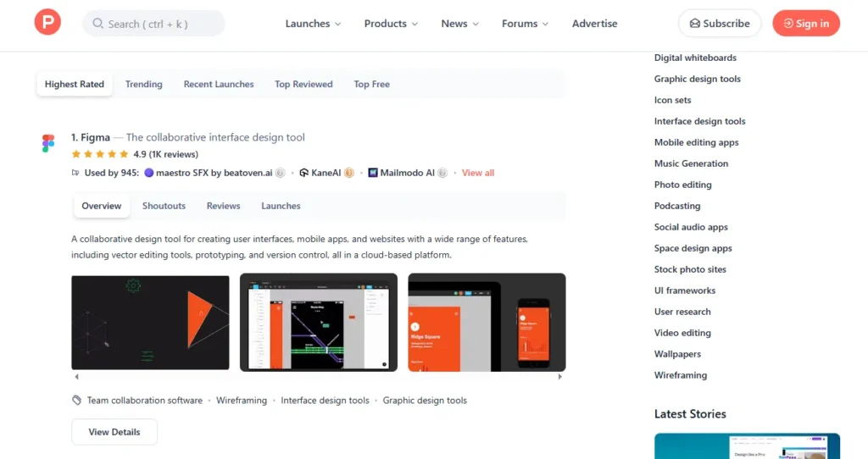The image size is (868, 459).
Task: Open UI frameworks category
Action: pos(685,290)
